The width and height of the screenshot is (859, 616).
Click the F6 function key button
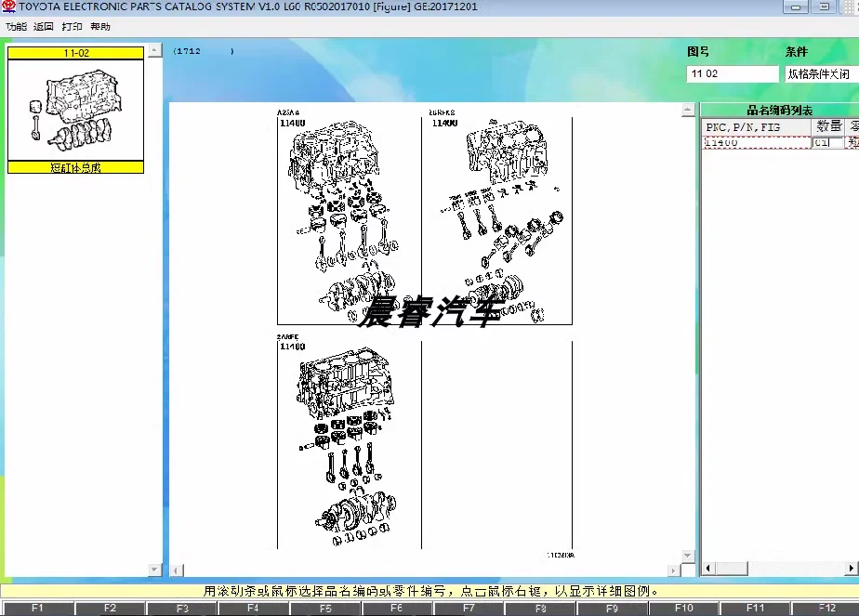pyautogui.click(x=397, y=609)
